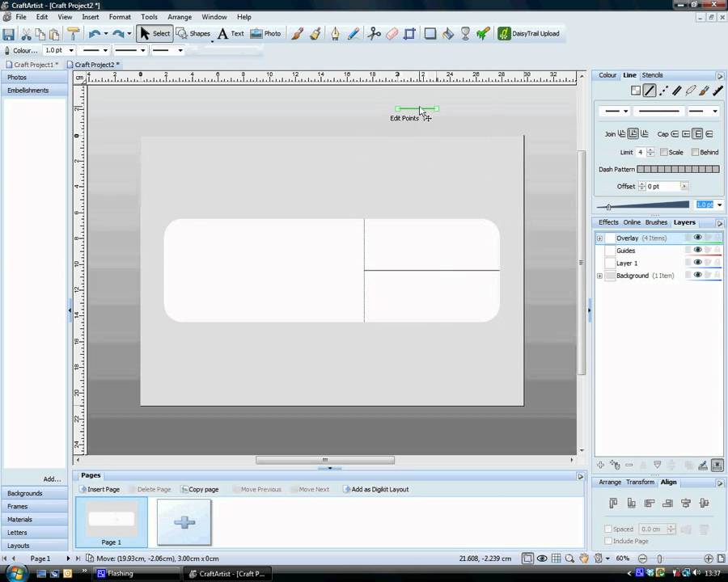Image resolution: width=728 pixels, height=582 pixels.
Task: Click DaisyTrail Upload button
Action: coord(529,33)
